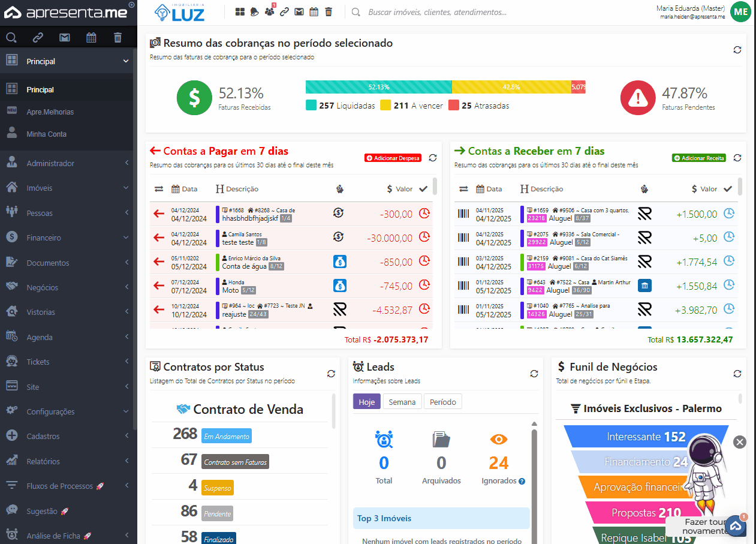Select the Período tab in Leads
The height and width of the screenshot is (544, 756).
(443, 402)
